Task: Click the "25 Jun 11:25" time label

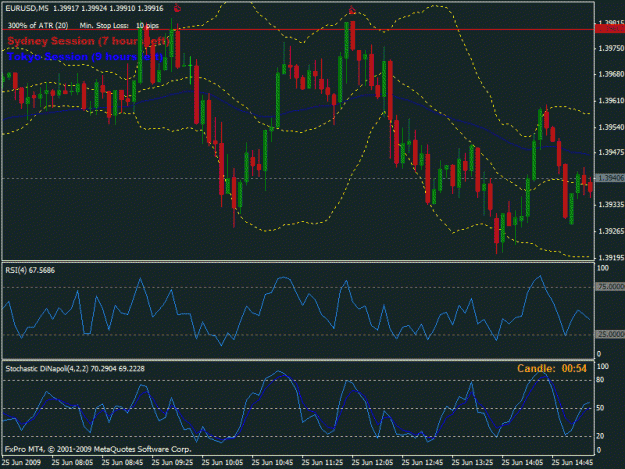Action: click(x=322, y=463)
